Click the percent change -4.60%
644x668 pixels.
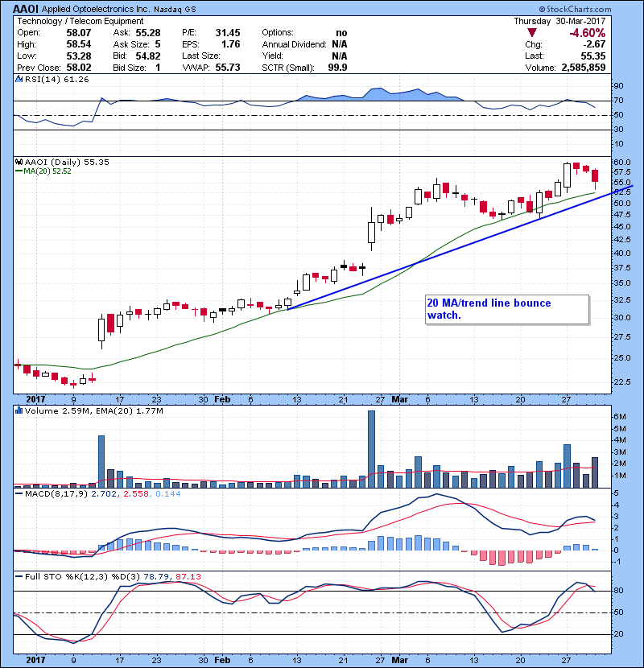[x=588, y=33]
